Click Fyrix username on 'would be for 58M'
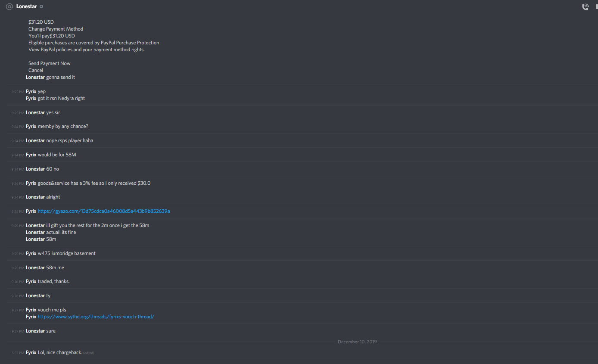Viewport: 598px width, 364px height. pyautogui.click(x=31, y=155)
